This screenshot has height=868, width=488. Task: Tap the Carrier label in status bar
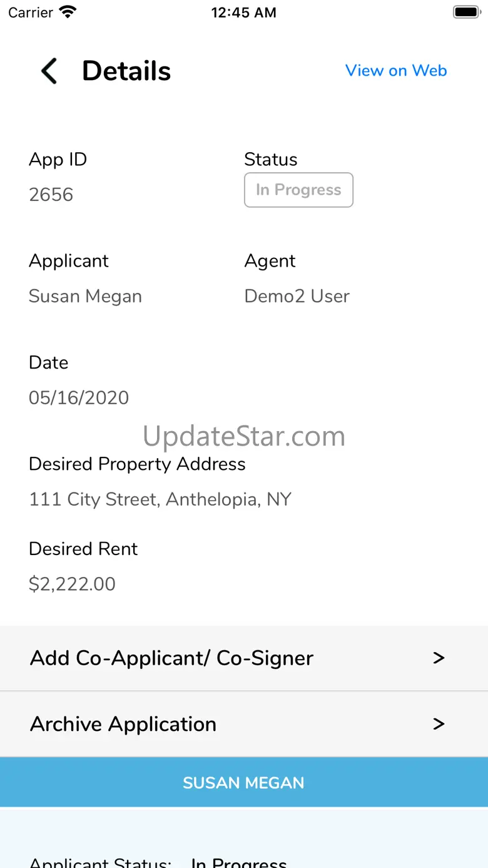coord(31,13)
